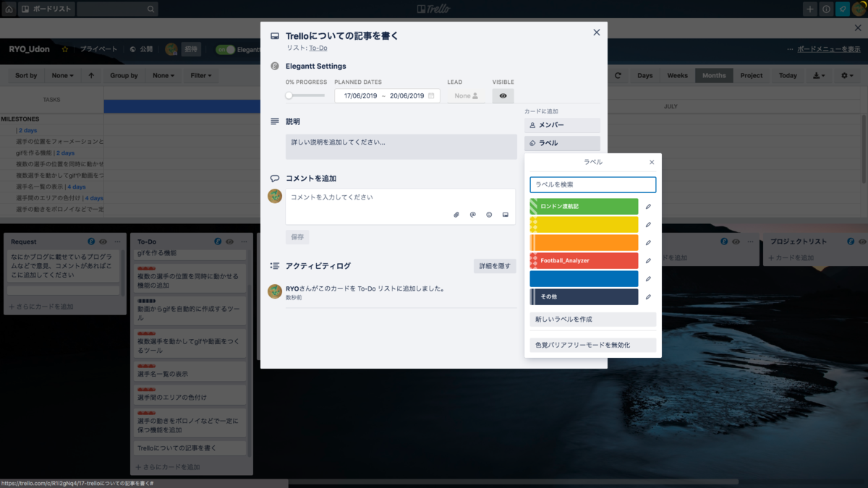Insert an emoji into the comment
This screenshot has height=488, width=868.
click(x=489, y=215)
